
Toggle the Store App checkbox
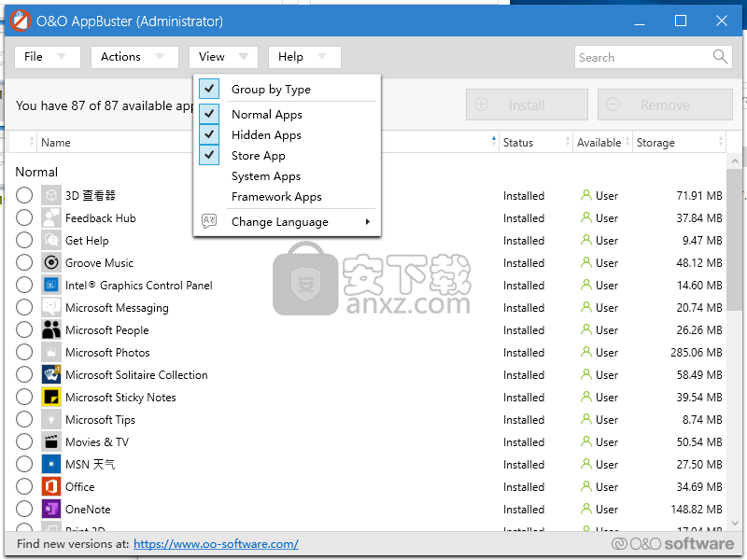click(209, 155)
